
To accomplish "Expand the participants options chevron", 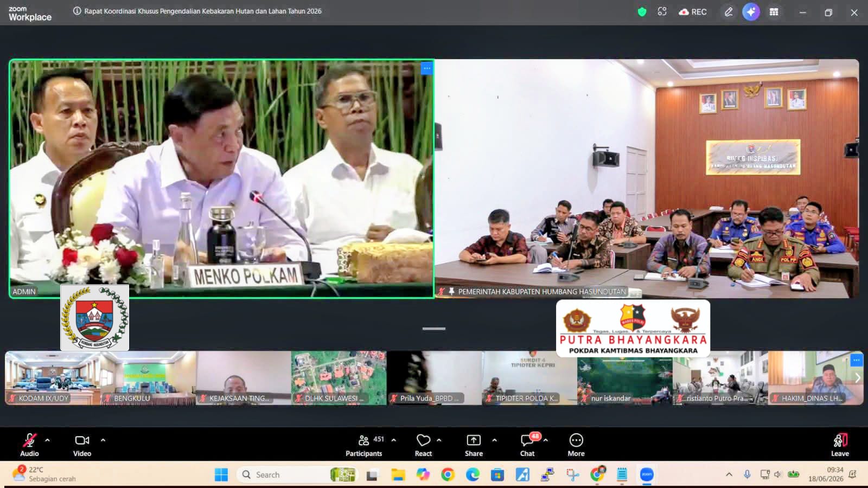I will coord(394,440).
